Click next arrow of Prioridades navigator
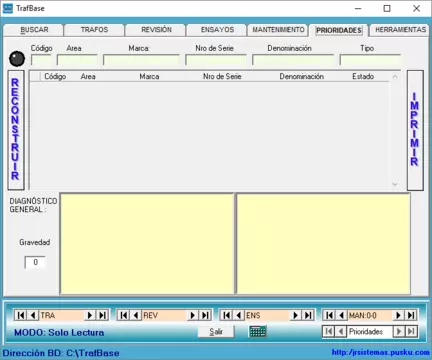432x360 pixels. 398,331
